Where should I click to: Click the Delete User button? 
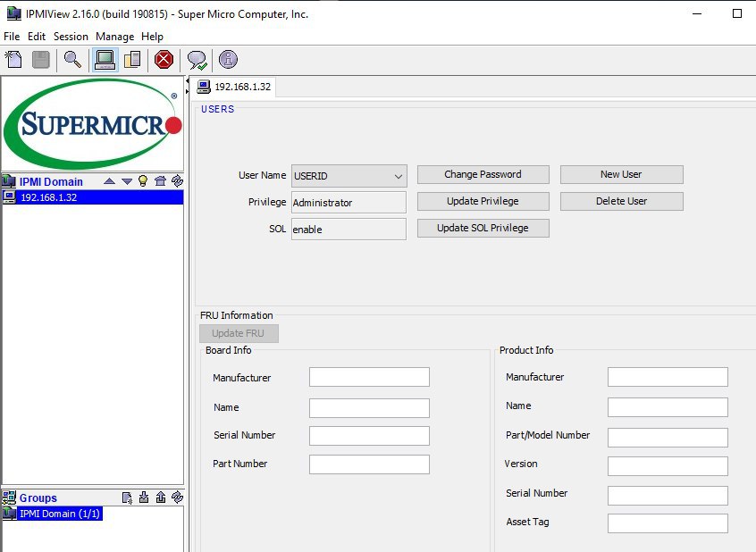point(621,202)
